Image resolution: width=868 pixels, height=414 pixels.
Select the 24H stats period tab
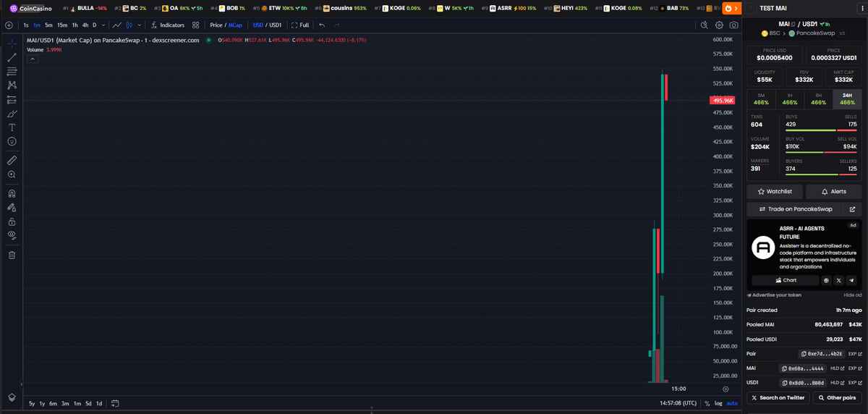[847, 99]
